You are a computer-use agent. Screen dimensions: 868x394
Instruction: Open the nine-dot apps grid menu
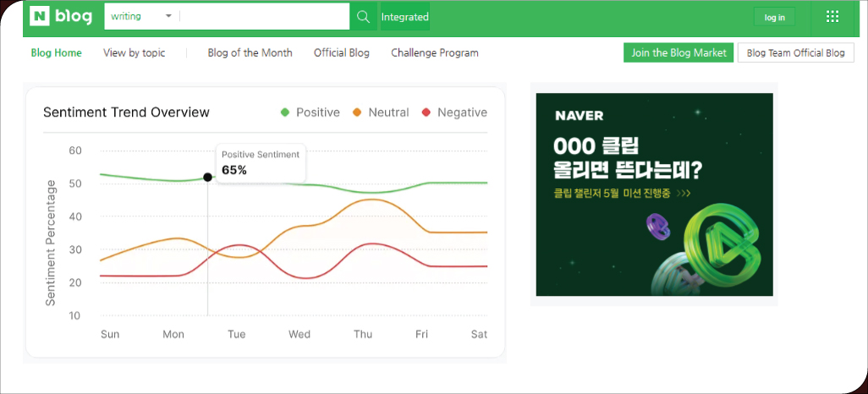click(832, 17)
